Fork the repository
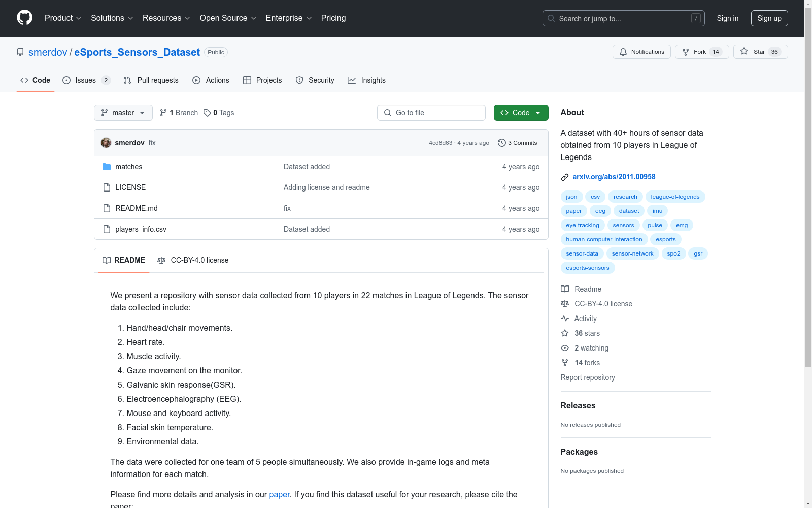This screenshot has width=812, height=508. tap(702, 52)
